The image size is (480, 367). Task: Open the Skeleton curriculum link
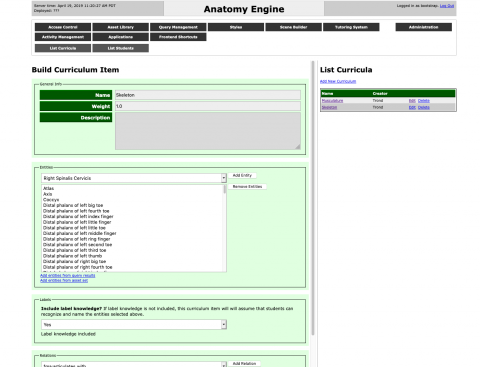point(329,107)
